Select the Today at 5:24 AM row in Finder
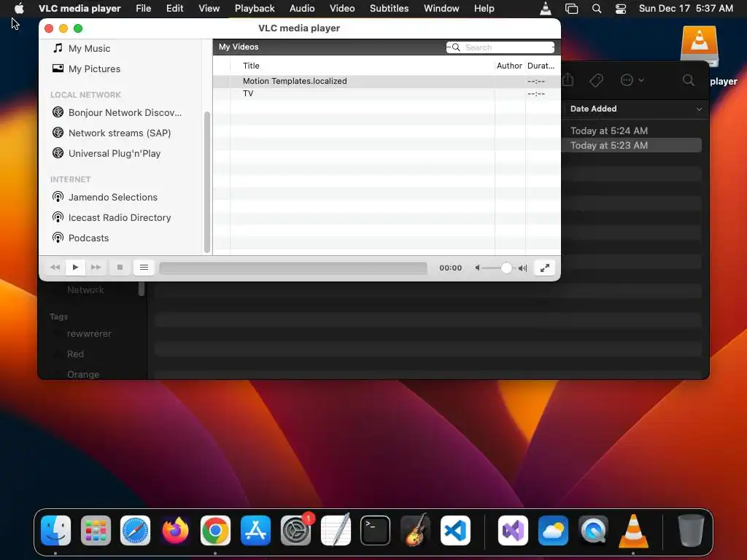The height and width of the screenshot is (560, 747). click(631, 131)
